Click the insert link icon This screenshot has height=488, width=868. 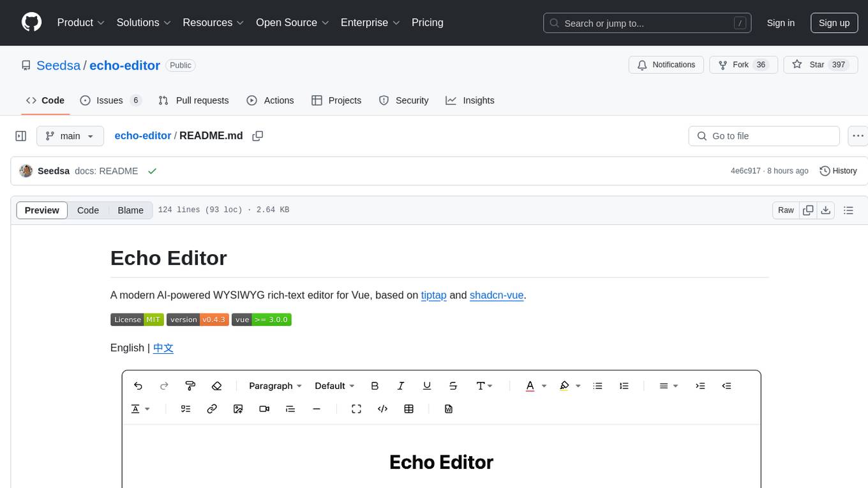(x=212, y=409)
